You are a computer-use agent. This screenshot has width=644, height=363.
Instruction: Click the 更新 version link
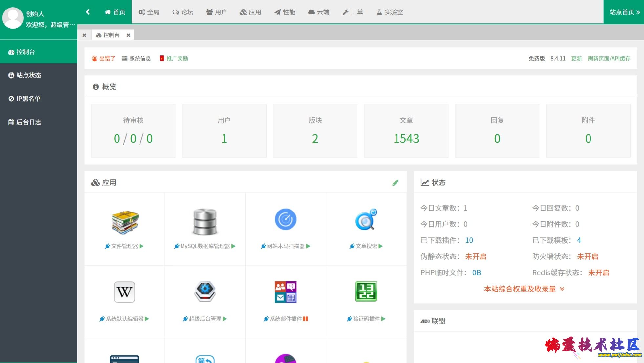(x=576, y=58)
